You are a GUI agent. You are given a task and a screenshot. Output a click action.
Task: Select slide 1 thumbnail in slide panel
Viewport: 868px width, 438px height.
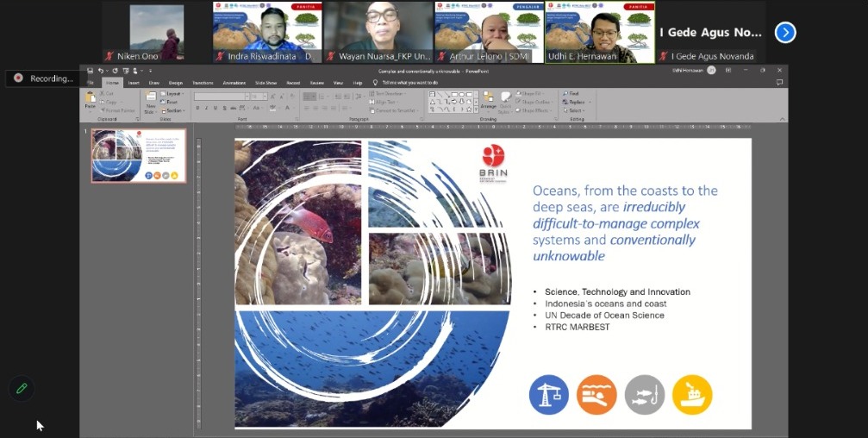click(x=139, y=155)
